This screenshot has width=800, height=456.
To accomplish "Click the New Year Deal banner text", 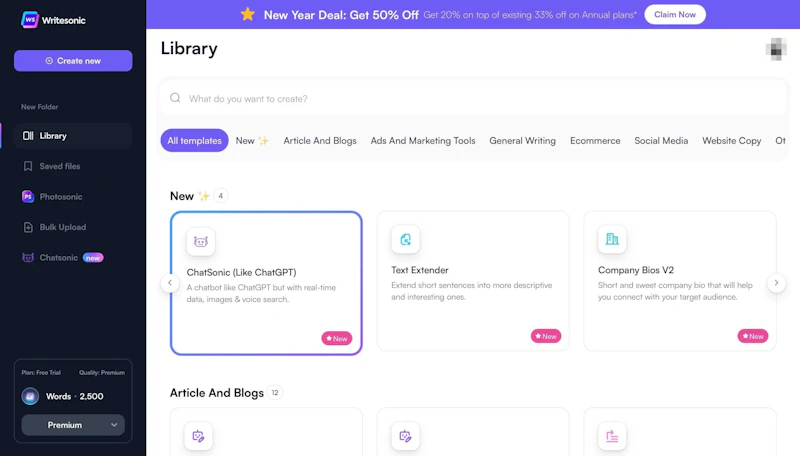I will click(341, 15).
